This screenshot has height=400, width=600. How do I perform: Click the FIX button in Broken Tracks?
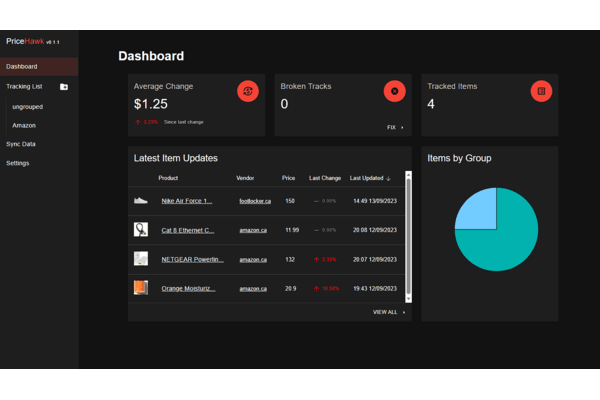[395, 127]
